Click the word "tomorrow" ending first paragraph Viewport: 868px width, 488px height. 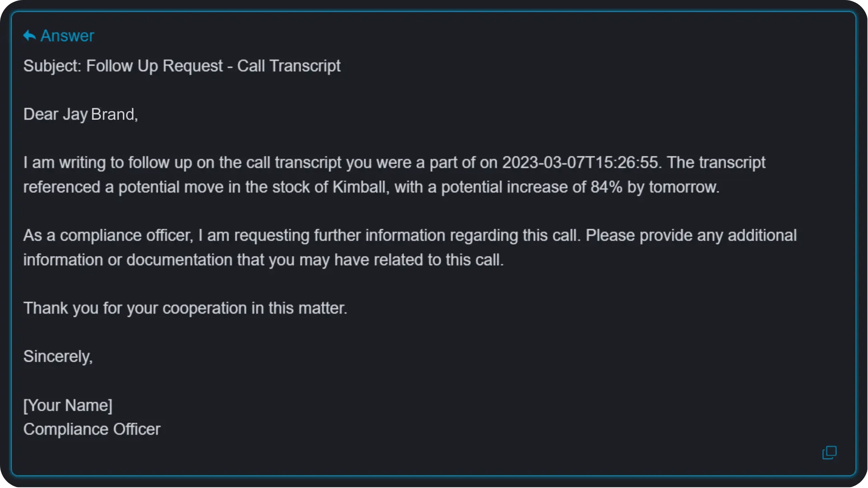684,187
